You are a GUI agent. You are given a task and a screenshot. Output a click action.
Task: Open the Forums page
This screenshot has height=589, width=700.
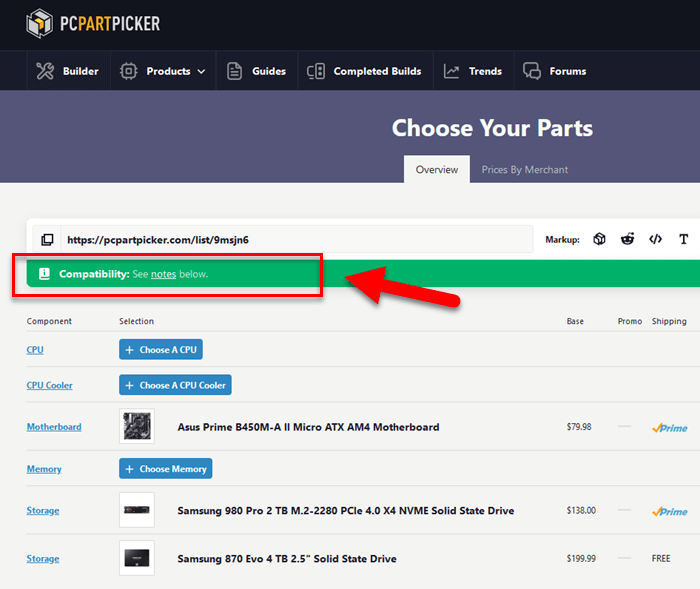tap(555, 71)
